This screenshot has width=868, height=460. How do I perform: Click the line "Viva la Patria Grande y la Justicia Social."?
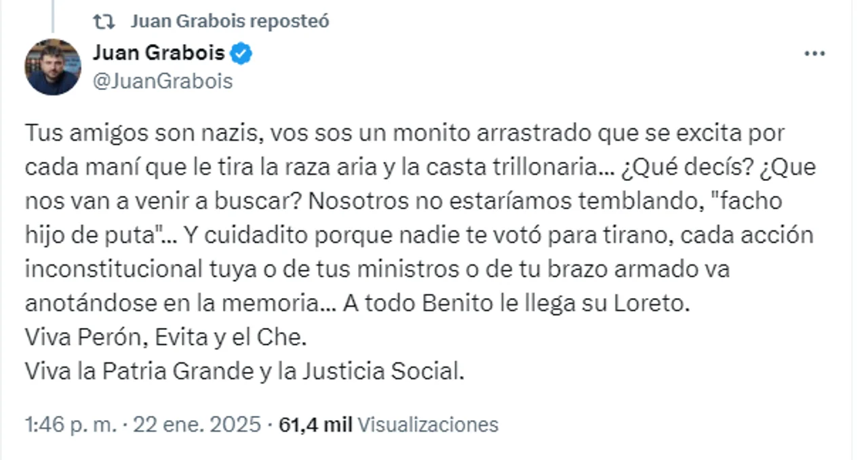click(x=244, y=371)
